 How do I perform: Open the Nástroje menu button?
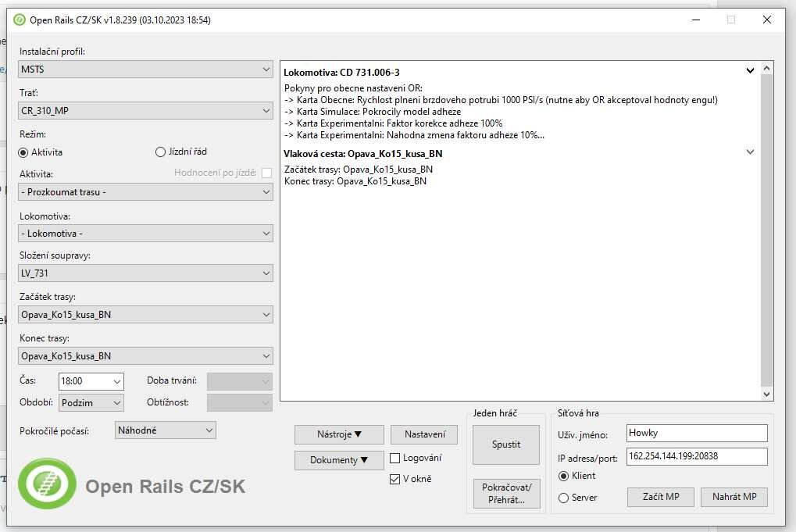point(339,434)
